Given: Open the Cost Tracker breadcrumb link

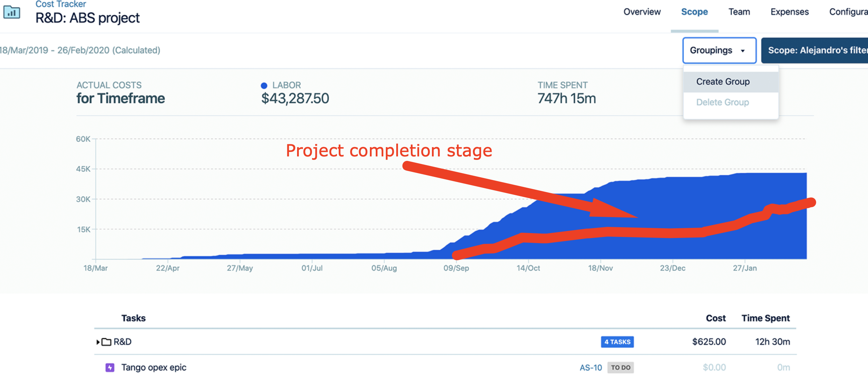Looking at the screenshot, I should coord(61,4).
